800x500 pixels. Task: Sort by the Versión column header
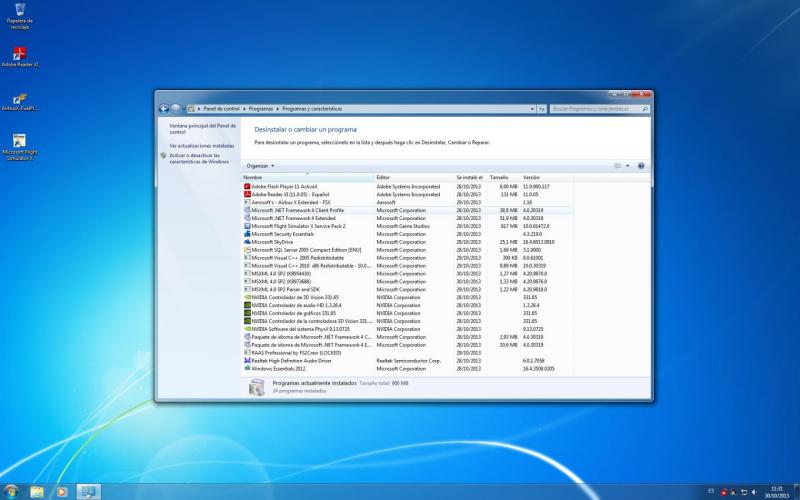(547, 178)
